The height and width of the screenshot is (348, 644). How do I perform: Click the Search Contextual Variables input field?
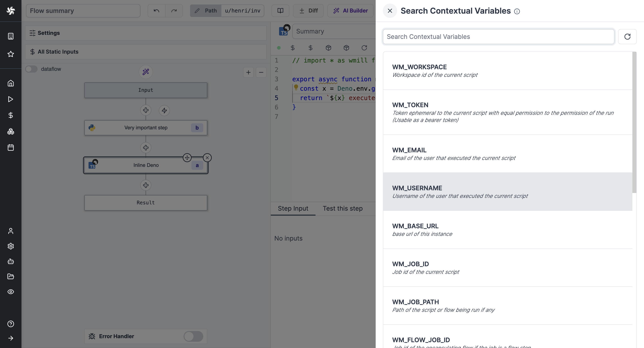[498, 37]
